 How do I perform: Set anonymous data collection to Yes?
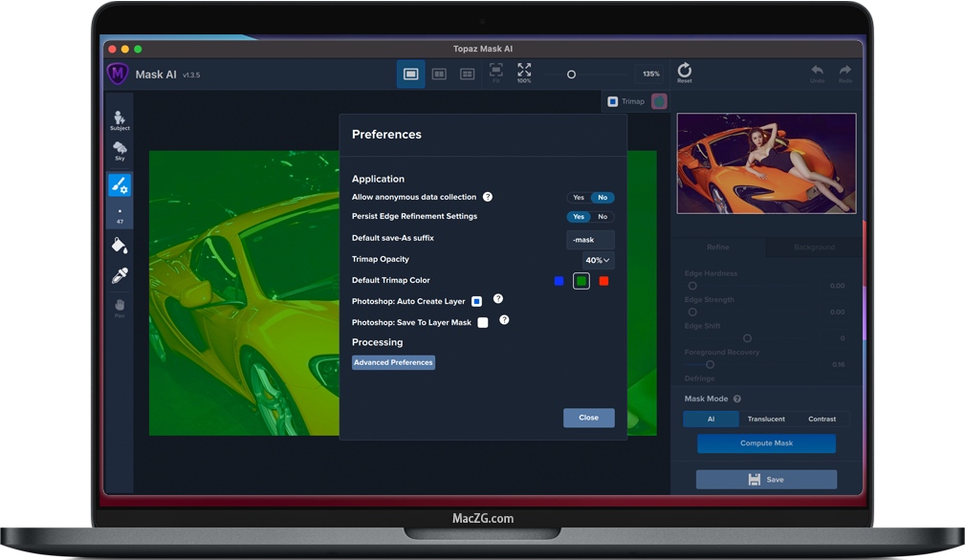(x=579, y=198)
